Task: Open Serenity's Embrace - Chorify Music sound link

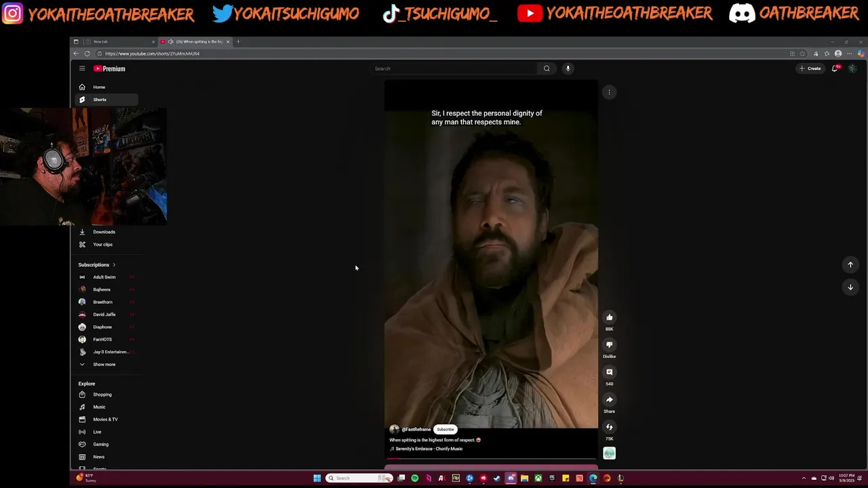Action: coord(429,449)
